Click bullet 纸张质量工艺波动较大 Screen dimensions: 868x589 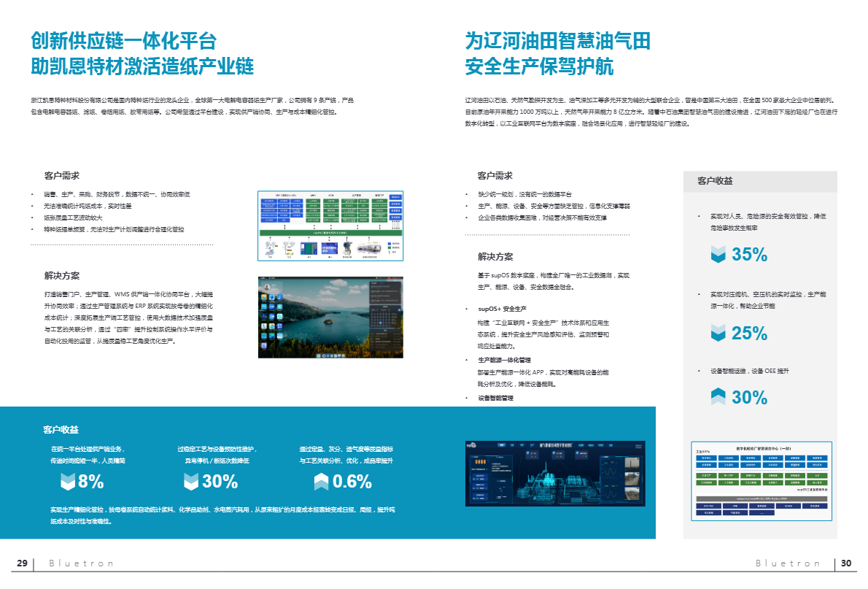pyautogui.click(x=73, y=217)
